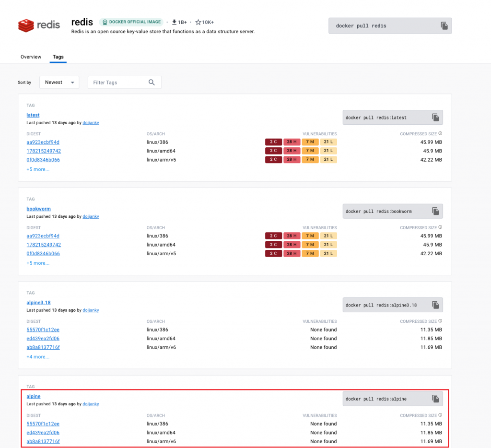Click the Redis logo
The height and width of the screenshot is (448, 491).
pos(39,25)
